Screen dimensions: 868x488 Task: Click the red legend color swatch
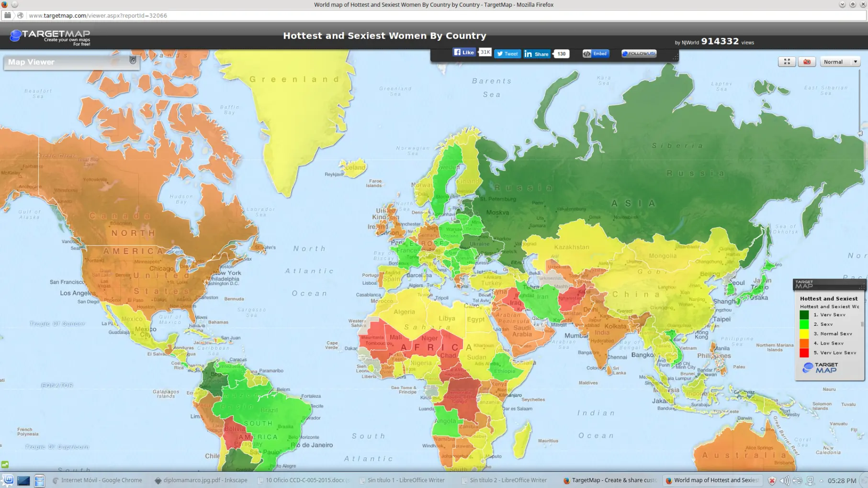pos(804,353)
